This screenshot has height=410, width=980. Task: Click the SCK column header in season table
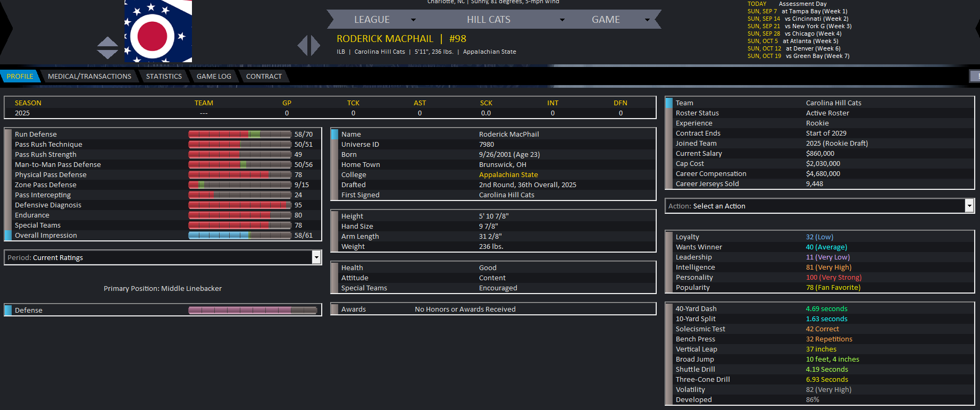(x=486, y=103)
